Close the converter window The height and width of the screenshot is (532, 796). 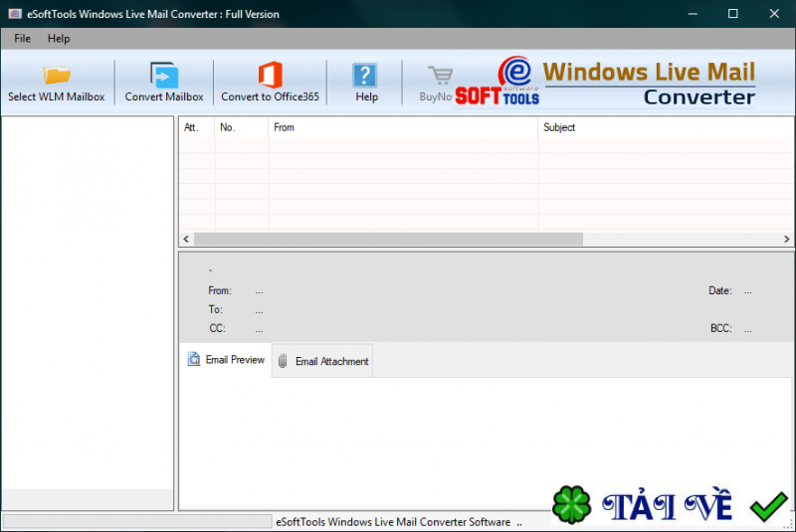coord(774,14)
